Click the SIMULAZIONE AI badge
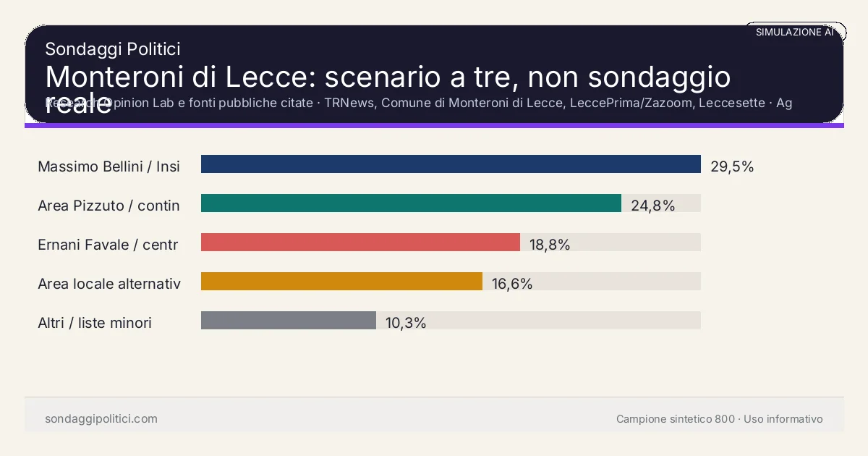 coord(794,32)
